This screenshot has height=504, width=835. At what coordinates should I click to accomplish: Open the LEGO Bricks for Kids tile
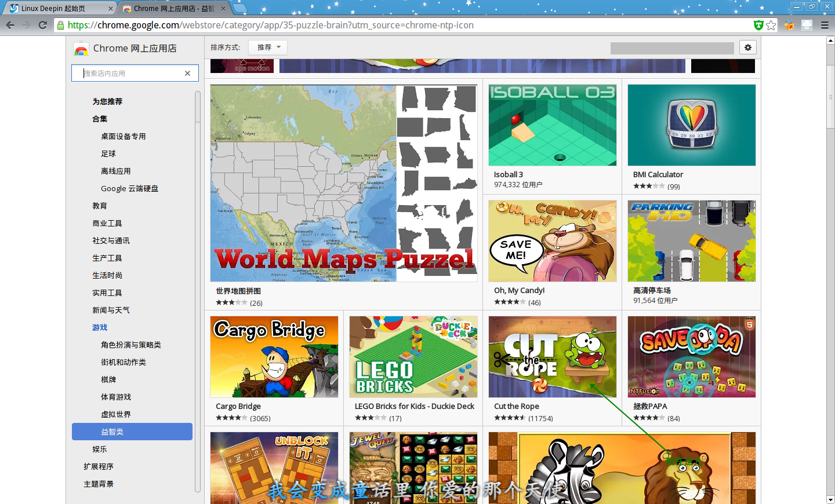coord(413,368)
